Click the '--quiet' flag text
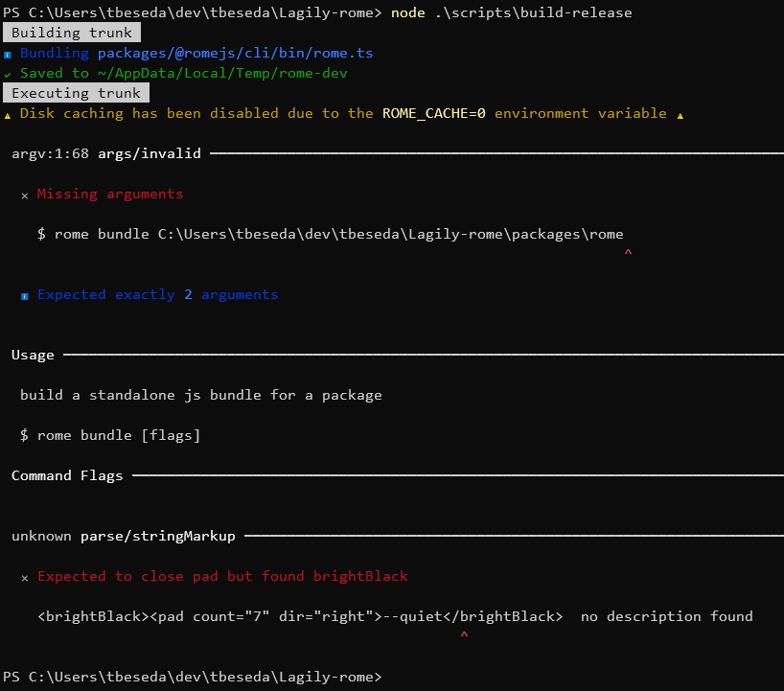The width and height of the screenshot is (784, 691). pyautogui.click(x=412, y=616)
